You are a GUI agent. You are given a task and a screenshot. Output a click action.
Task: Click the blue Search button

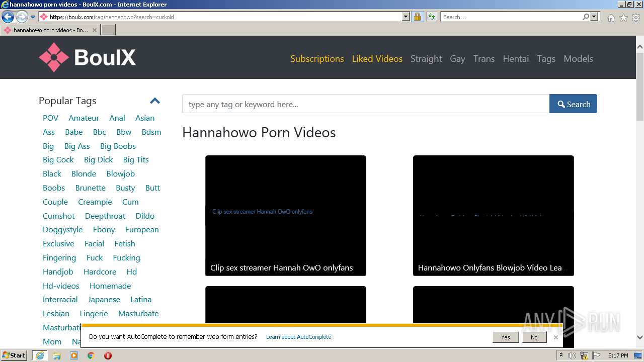tap(573, 104)
